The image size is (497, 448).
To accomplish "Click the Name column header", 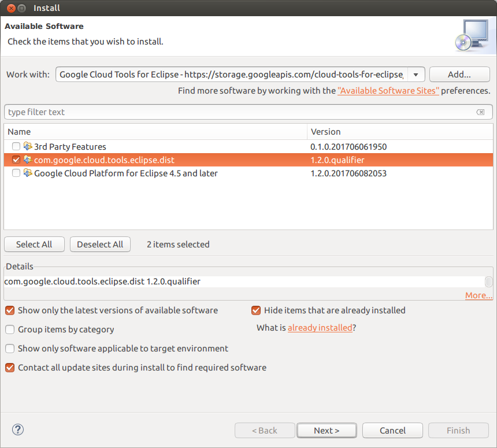I will [x=155, y=132].
